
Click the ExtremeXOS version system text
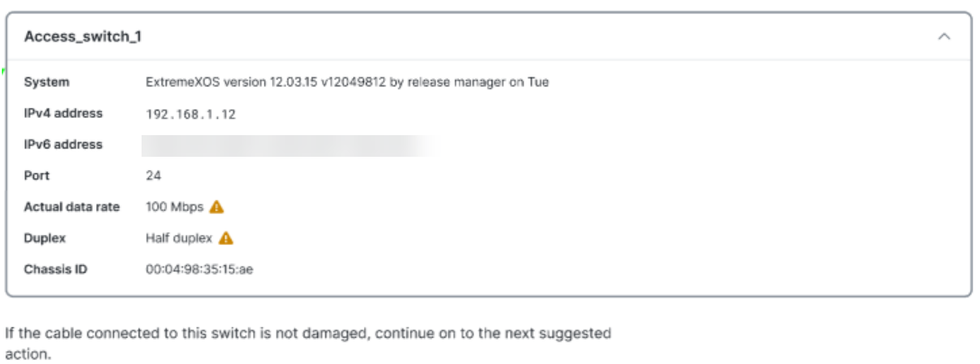[347, 82]
